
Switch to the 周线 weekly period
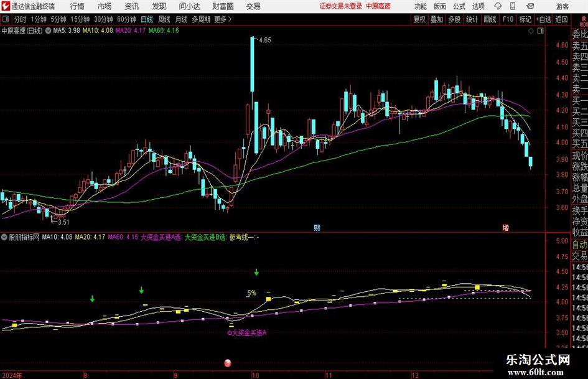point(164,19)
